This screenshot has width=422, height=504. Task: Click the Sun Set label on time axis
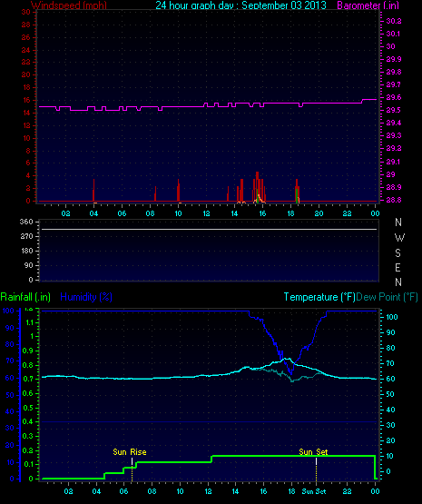coord(314,491)
